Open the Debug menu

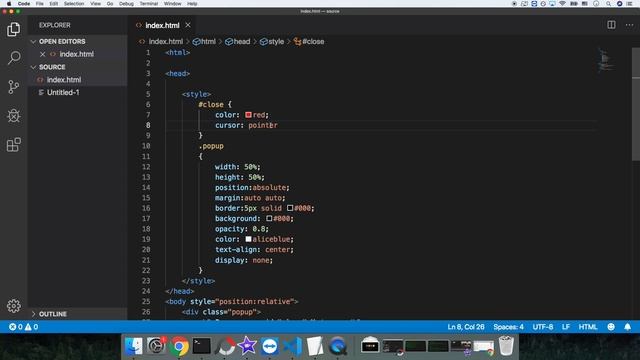[x=127, y=4]
